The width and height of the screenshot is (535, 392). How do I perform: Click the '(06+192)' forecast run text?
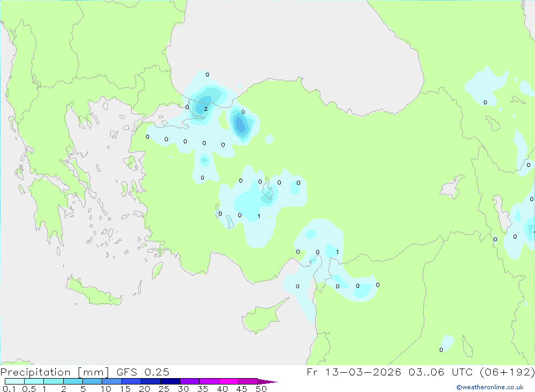tap(507, 372)
